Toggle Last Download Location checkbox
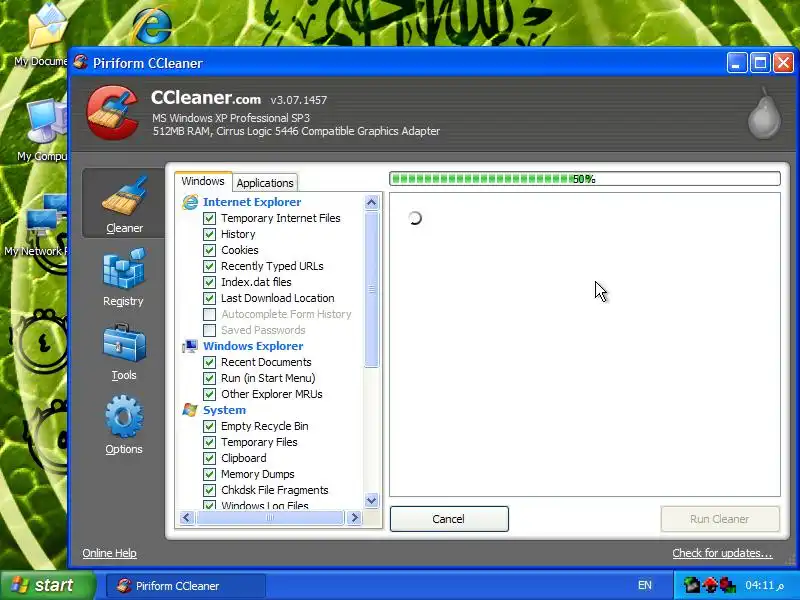The width and height of the screenshot is (800, 600). pyautogui.click(x=209, y=298)
